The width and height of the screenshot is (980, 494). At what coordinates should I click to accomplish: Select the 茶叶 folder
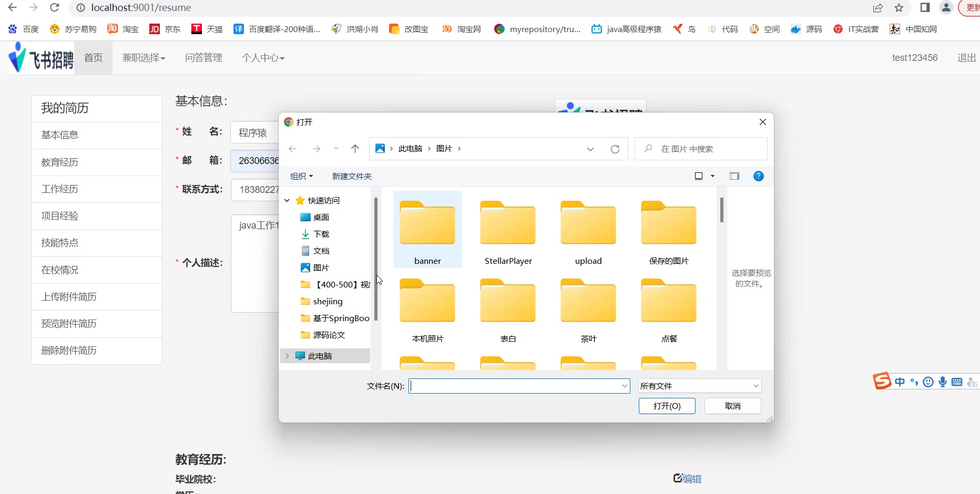tap(588, 310)
